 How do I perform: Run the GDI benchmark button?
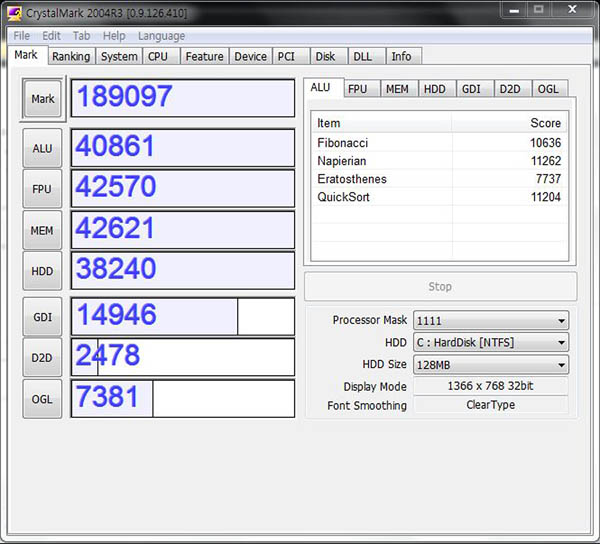42,317
